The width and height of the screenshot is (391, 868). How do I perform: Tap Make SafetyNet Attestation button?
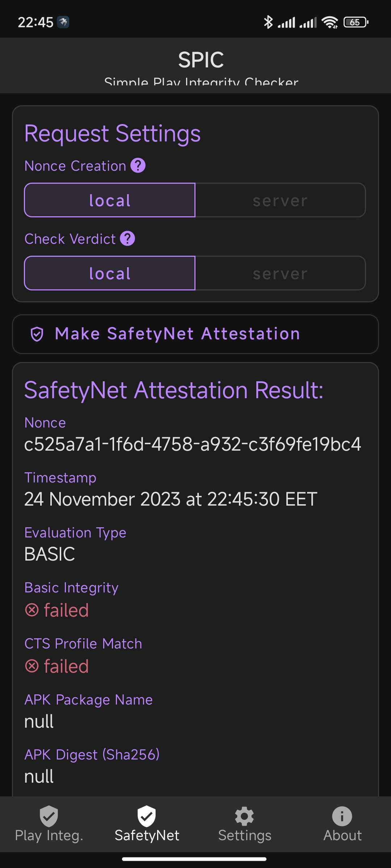point(195,334)
